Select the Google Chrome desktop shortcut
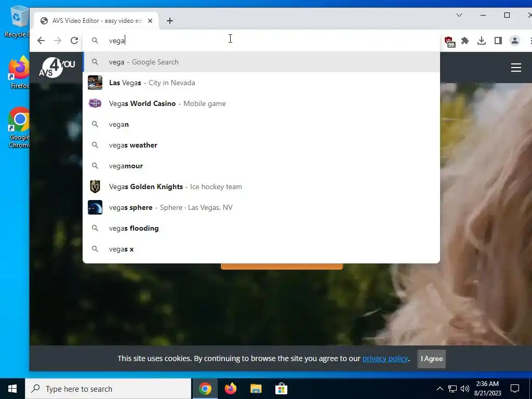This screenshot has height=399, width=532. pos(19,128)
